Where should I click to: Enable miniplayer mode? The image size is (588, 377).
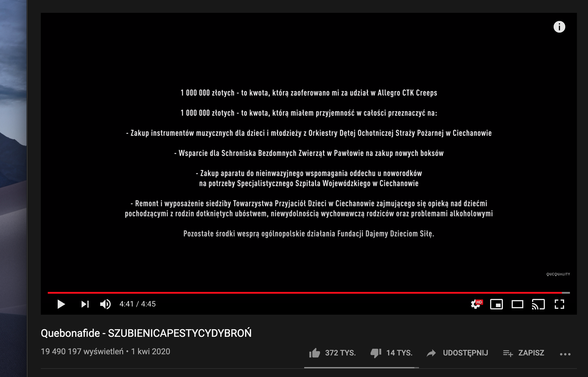click(x=497, y=304)
